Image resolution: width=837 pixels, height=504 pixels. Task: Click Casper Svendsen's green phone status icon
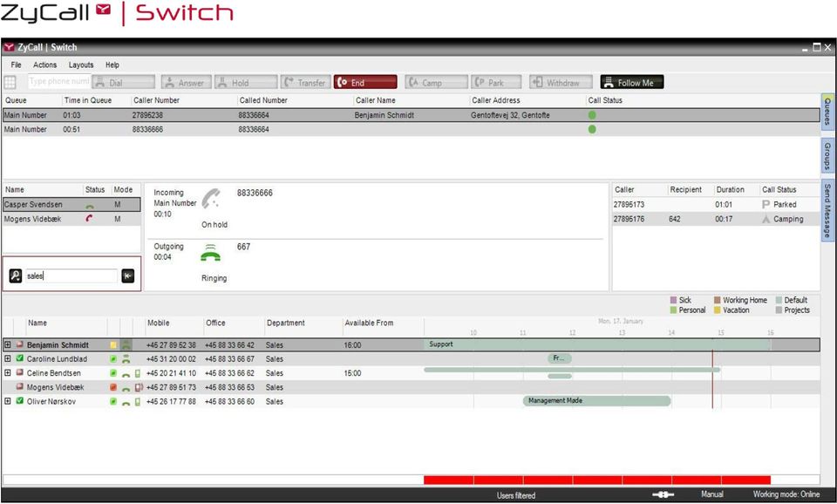click(90, 206)
